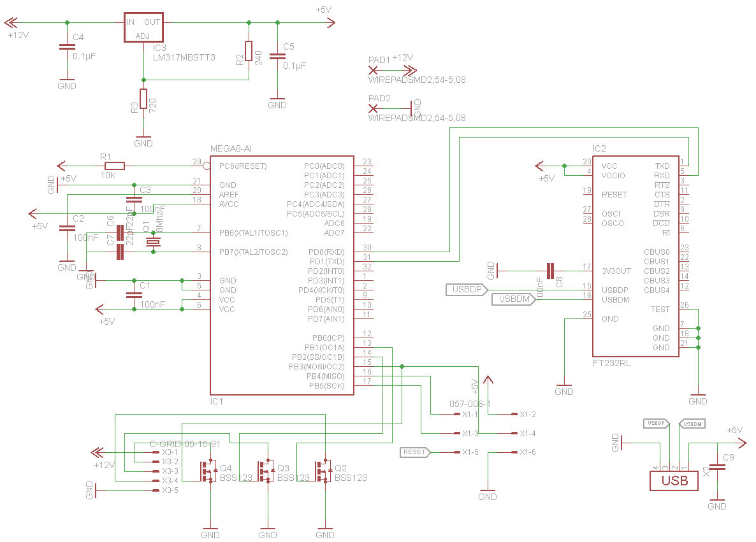Screen dimensions: 756x542
Task: Click the +5V supply arrow after C5
Action: tap(330, 22)
